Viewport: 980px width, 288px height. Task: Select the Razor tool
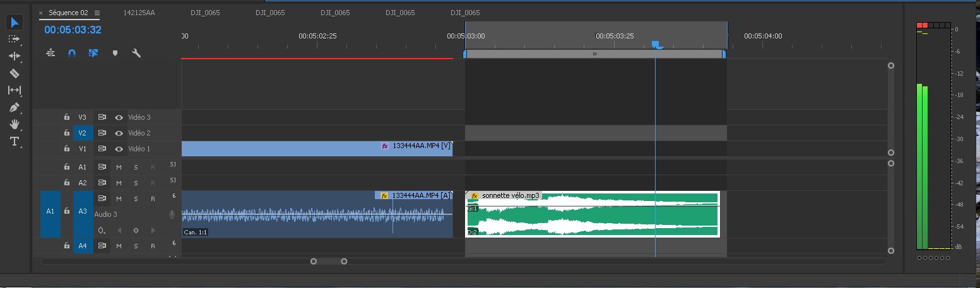tap(15, 73)
